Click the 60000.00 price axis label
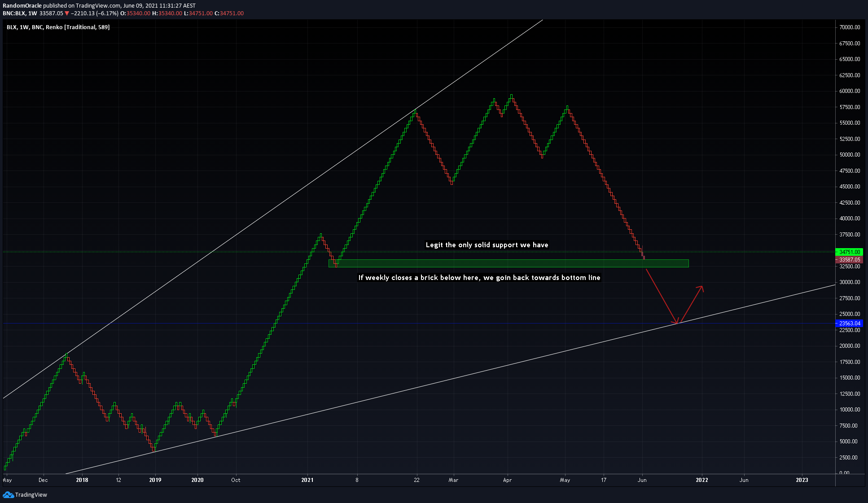The height and width of the screenshot is (503, 868). point(850,91)
